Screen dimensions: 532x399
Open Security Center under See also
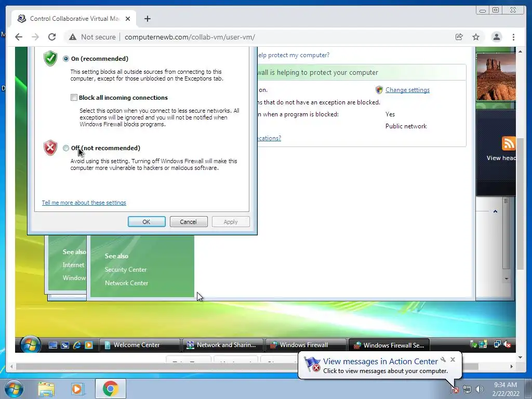[x=126, y=270]
